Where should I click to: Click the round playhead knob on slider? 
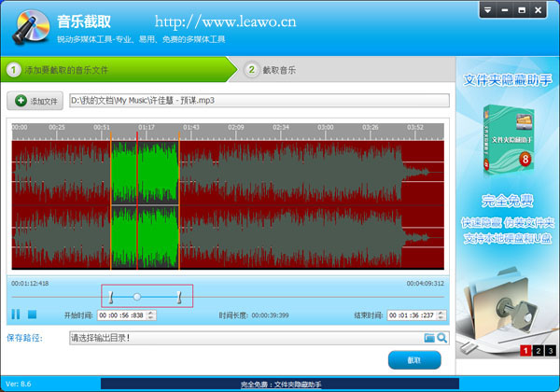pyautogui.click(x=137, y=297)
